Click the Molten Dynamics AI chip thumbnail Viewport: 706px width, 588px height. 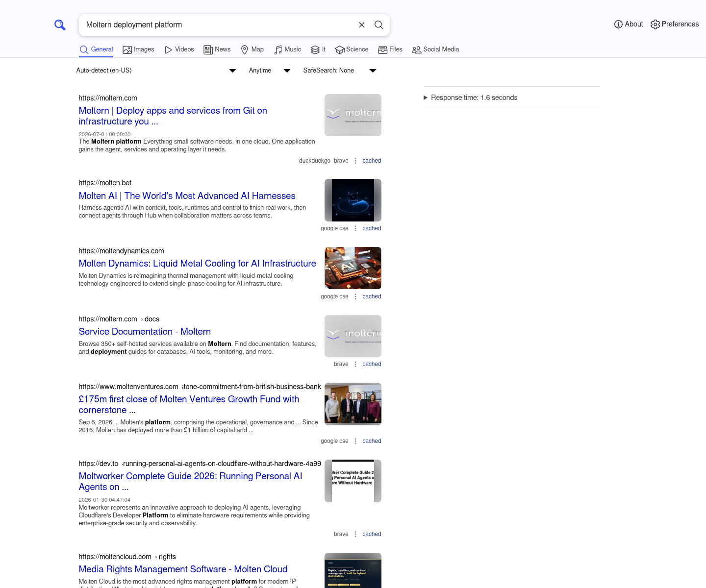[353, 268]
